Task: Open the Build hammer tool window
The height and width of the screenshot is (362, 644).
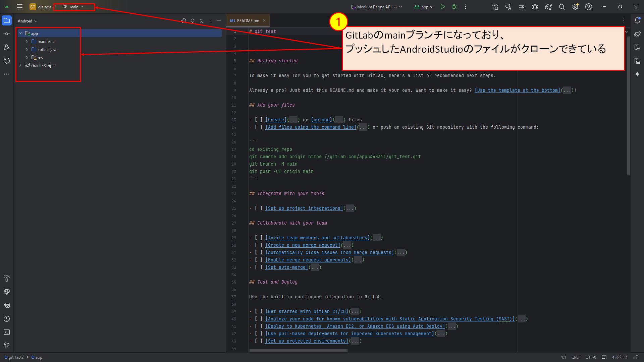Action: click(7, 279)
